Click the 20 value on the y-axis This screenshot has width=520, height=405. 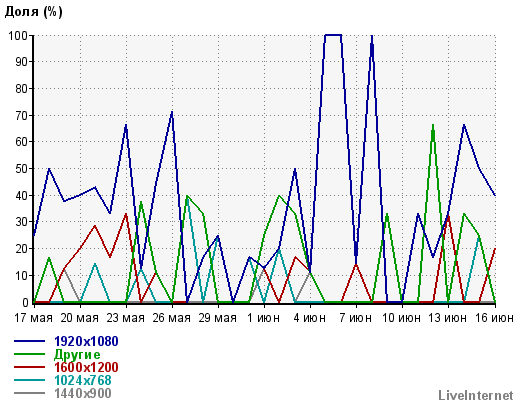[22, 249]
